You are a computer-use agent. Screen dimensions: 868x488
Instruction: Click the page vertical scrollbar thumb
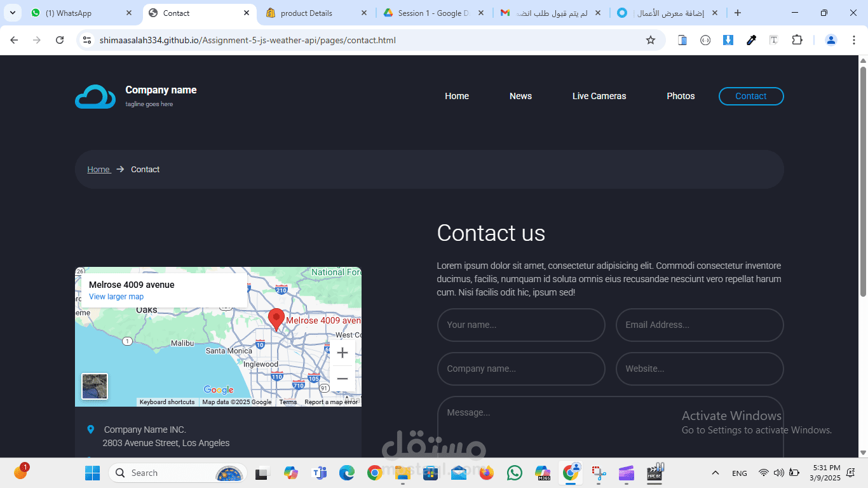pyautogui.click(x=863, y=181)
